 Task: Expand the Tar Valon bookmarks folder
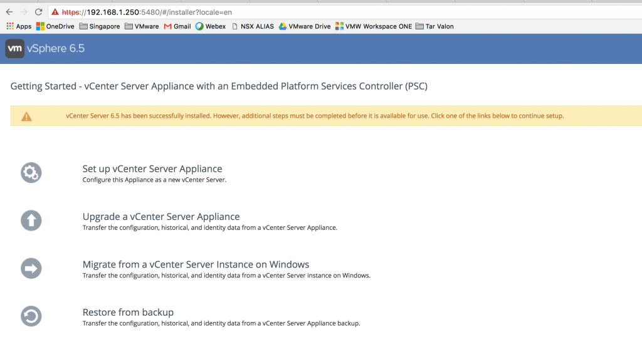(434, 26)
